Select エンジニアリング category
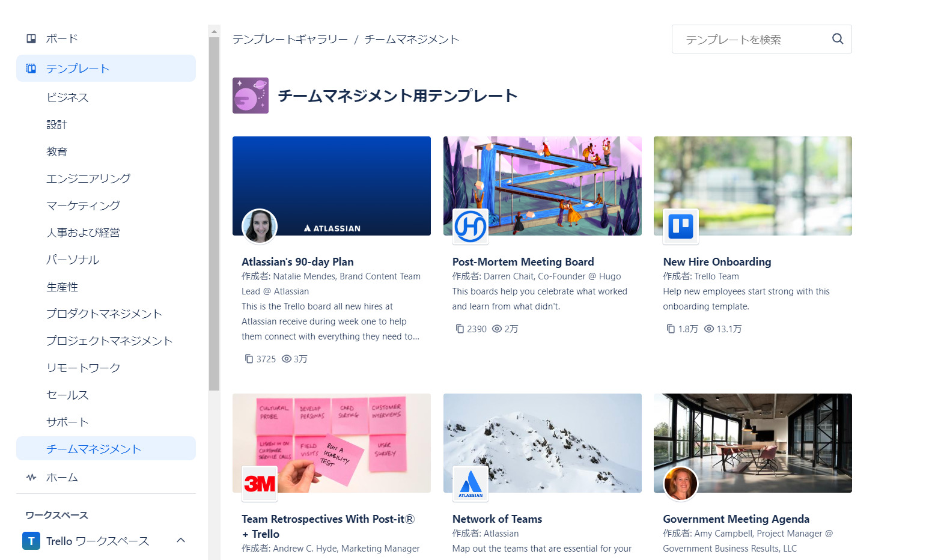The height and width of the screenshot is (560, 947). coord(88,178)
